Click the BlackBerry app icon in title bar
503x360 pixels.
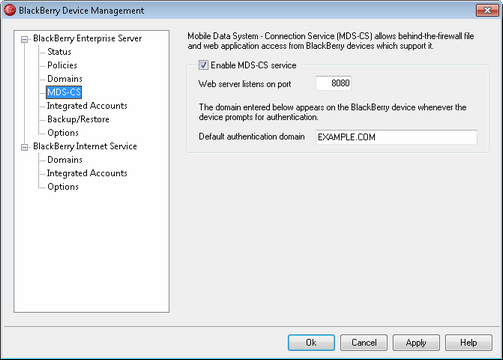pos(10,10)
